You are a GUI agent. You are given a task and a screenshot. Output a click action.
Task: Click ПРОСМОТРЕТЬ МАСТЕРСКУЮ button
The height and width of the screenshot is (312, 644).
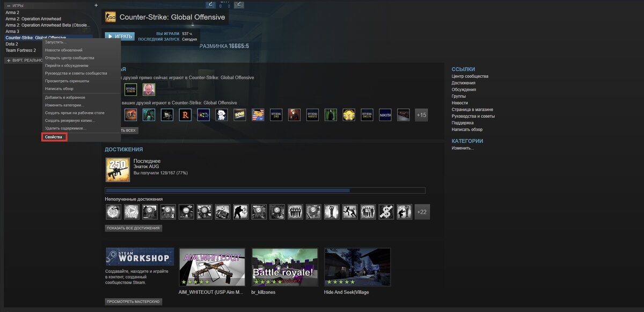(x=134, y=302)
